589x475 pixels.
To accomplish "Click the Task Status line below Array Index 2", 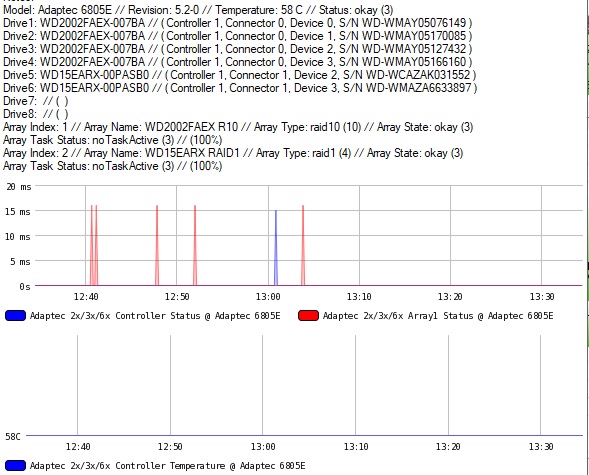I will (x=113, y=166).
